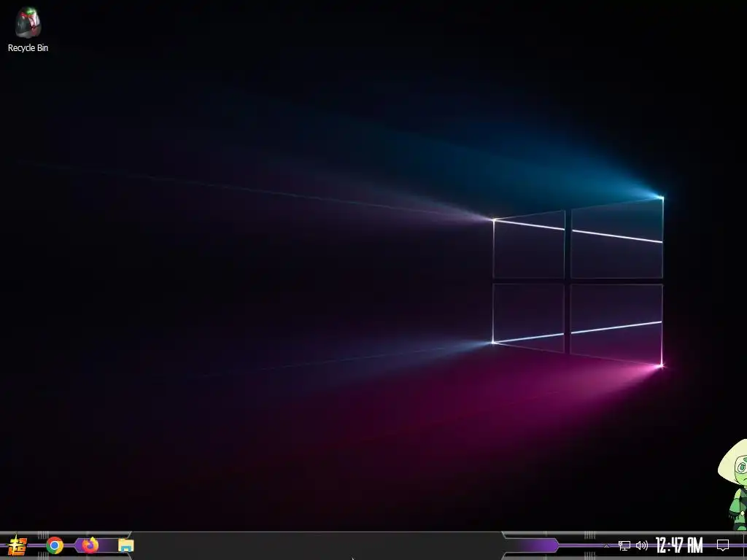Screen dimensions: 747x560
Task: Show hidden tray icons chevron
Action: click(x=606, y=545)
